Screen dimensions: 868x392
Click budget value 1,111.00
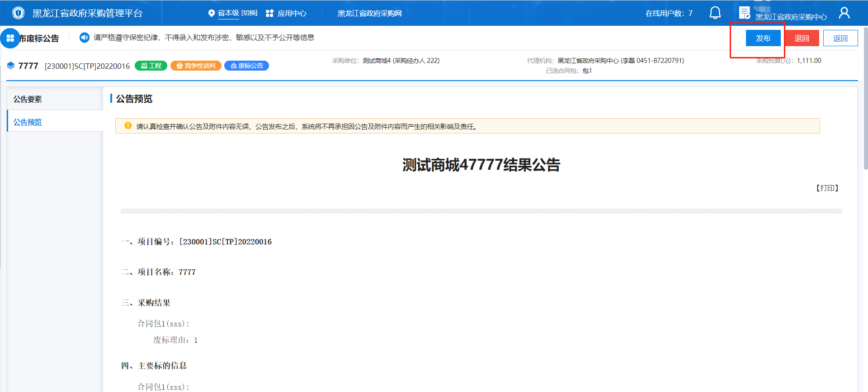[x=809, y=61]
